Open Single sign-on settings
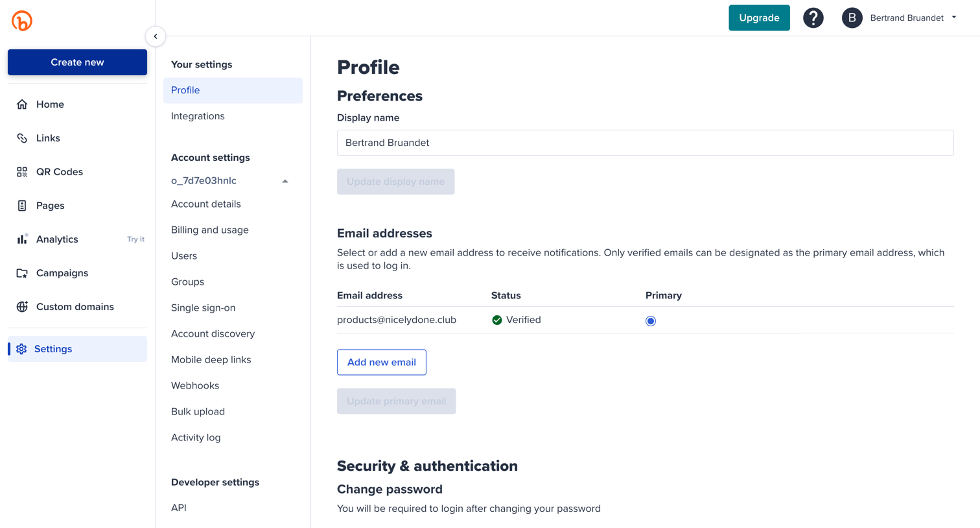The height and width of the screenshot is (528, 980). tap(204, 308)
